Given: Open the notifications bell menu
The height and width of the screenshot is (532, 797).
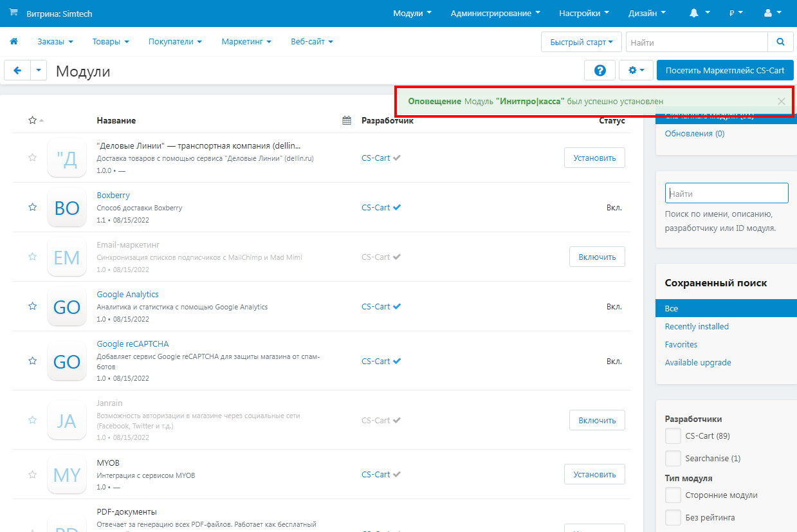Looking at the screenshot, I should (x=699, y=13).
